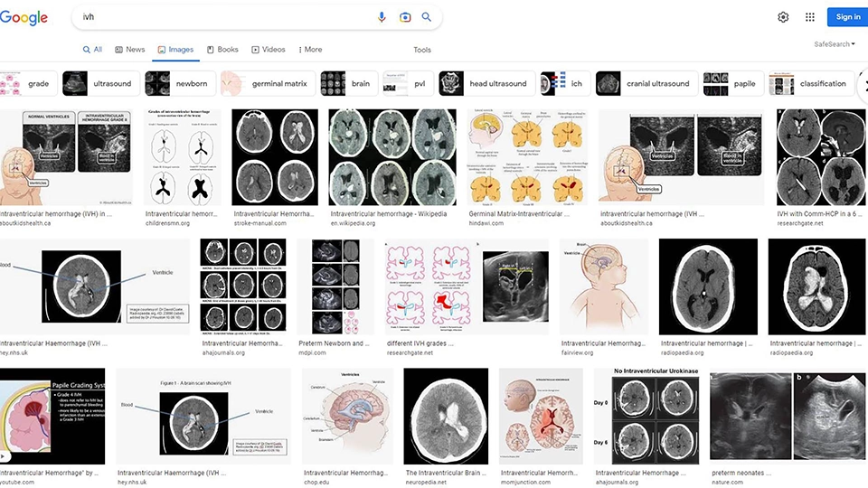868x488 pixels.
Task: Select the 'germinal matrix' filter chip
Action: coord(268,83)
